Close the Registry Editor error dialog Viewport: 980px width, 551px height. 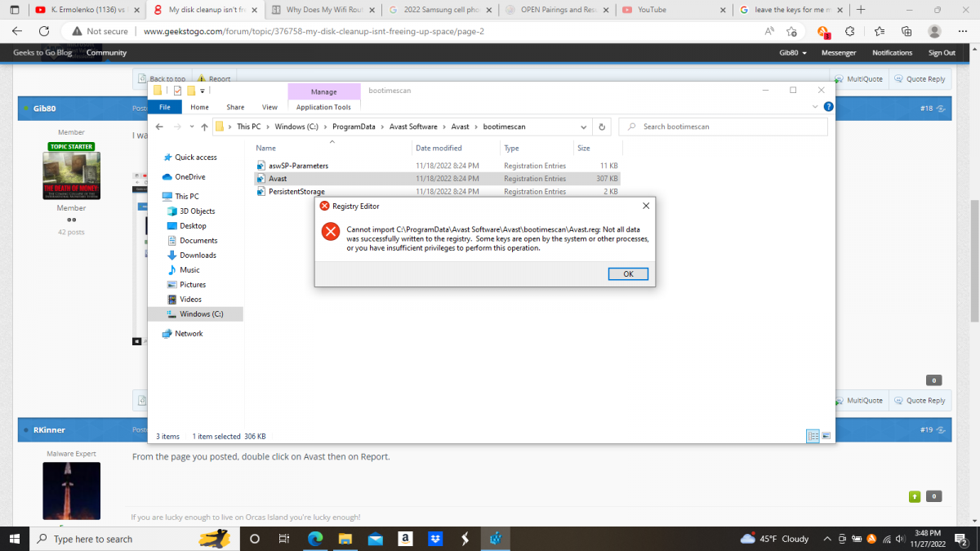pos(646,207)
